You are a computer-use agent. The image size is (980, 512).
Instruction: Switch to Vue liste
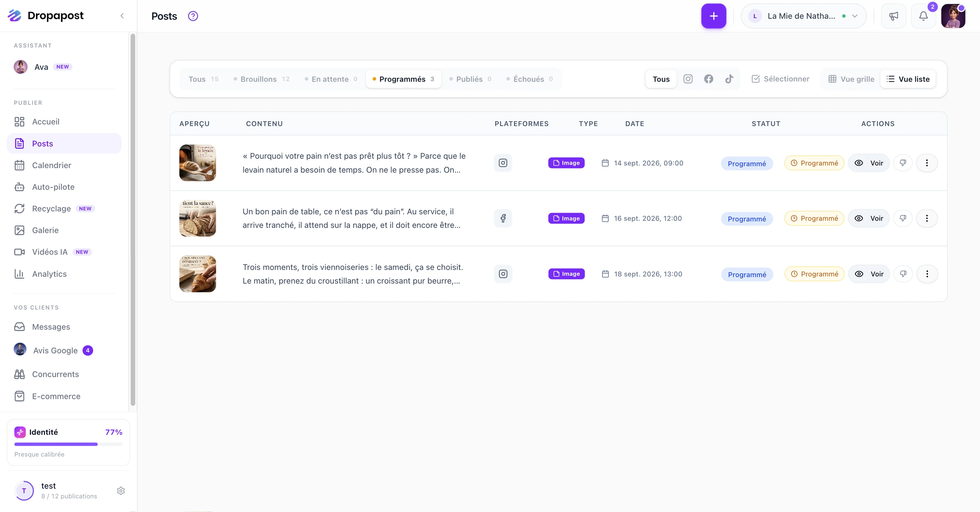(x=907, y=79)
